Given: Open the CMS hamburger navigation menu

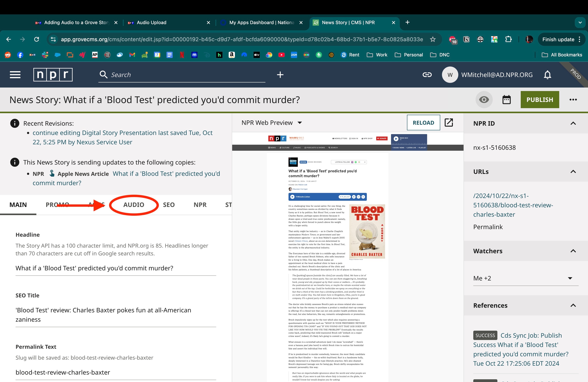Looking at the screenshot, I should (15, 75).
